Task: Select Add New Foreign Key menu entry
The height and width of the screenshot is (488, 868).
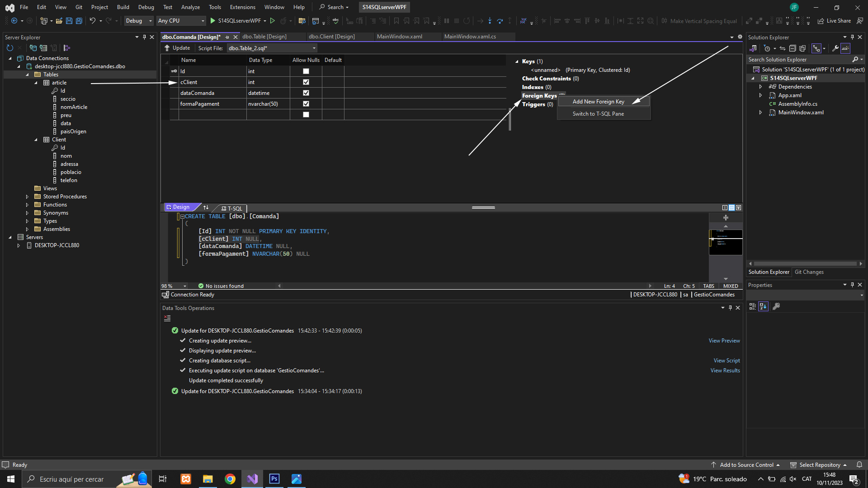Action: pos(598,102)
